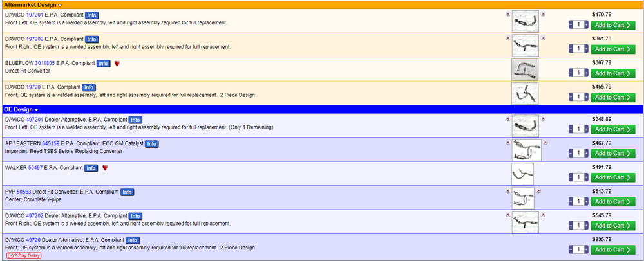
Task: Open part number link 49720
Action: (33, 240)
